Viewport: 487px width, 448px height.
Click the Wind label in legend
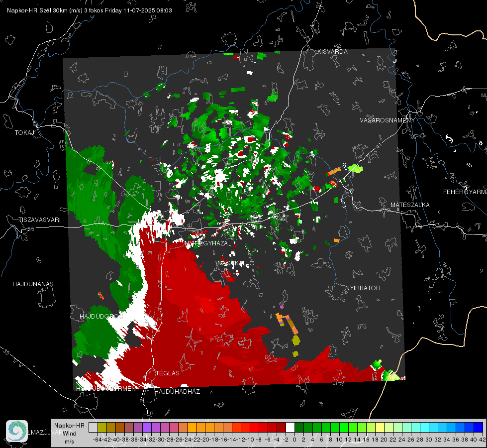pos(70,434)
